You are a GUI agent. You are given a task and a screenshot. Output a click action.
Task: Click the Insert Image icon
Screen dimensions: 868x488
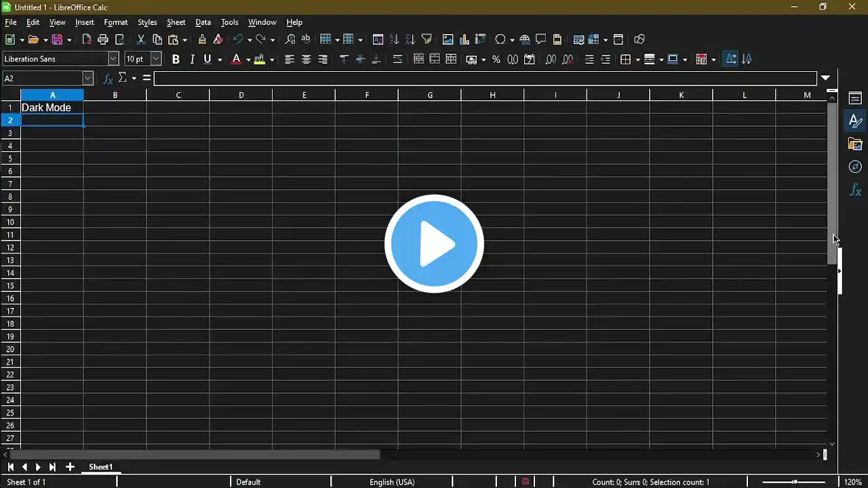[448, 39]
